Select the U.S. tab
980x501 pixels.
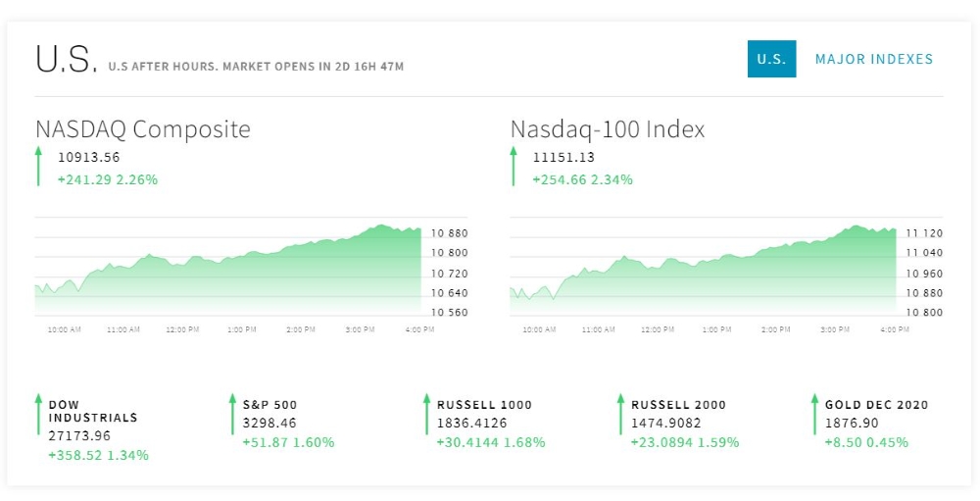tap(771, 59)
